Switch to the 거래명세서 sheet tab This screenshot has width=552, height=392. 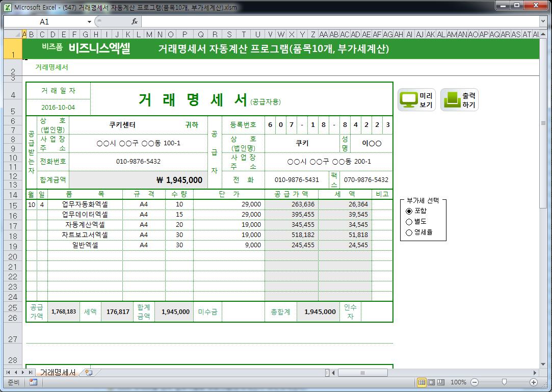pyautogui.click(x=58, y=373)
